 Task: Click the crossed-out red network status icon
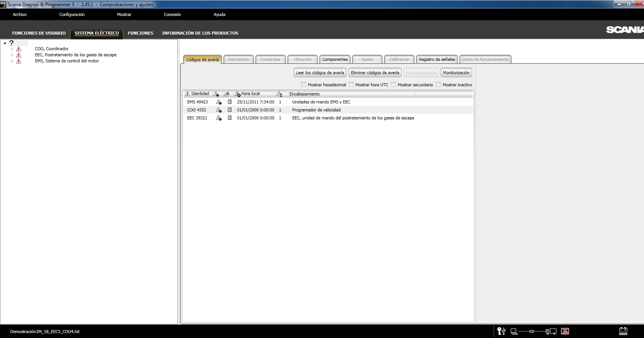pos(565,331)
